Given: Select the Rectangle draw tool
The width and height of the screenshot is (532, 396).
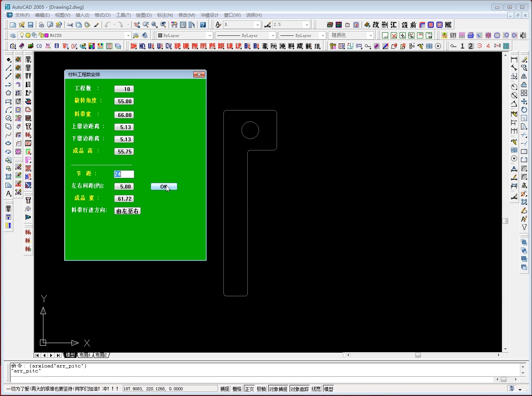Looking at the screenshot, I should [8, 101].
